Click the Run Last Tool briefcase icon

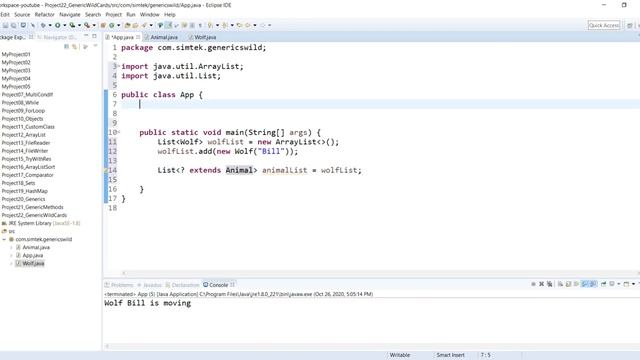[x=87, y=25]
